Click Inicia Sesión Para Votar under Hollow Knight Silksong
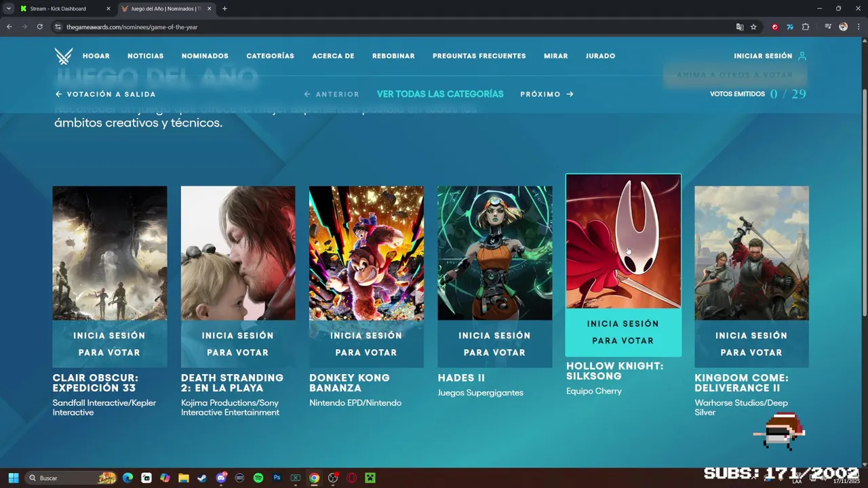Viewport: 868px width, 488px height. [623, 332]
